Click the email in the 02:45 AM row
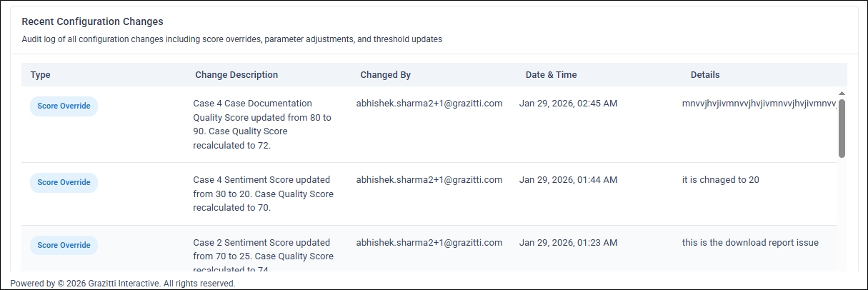 (429, 104)
